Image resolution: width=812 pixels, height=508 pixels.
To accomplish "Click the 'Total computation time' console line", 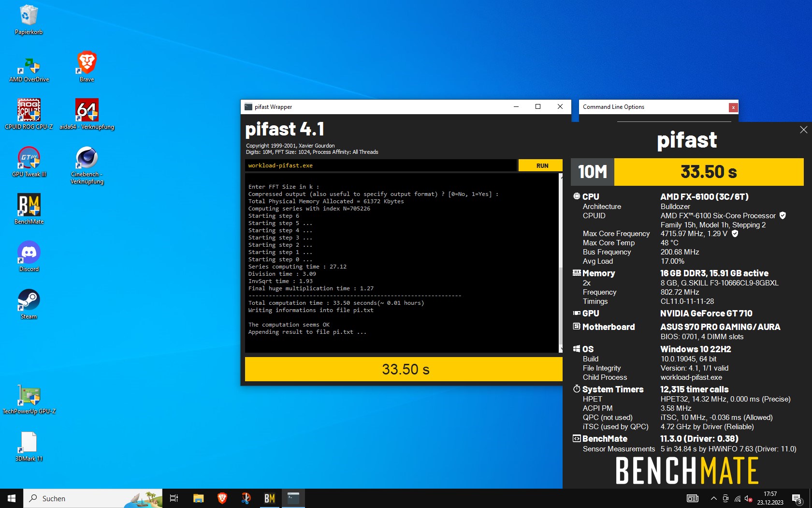I will [336, 303].
